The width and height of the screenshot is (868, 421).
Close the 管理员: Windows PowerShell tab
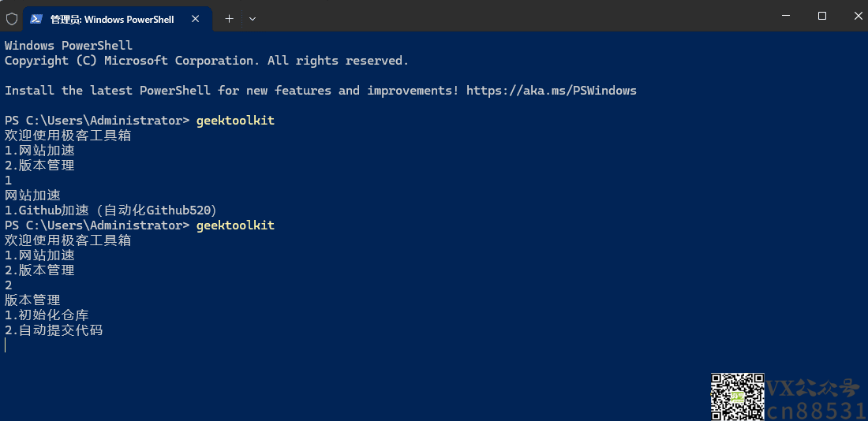196,19
